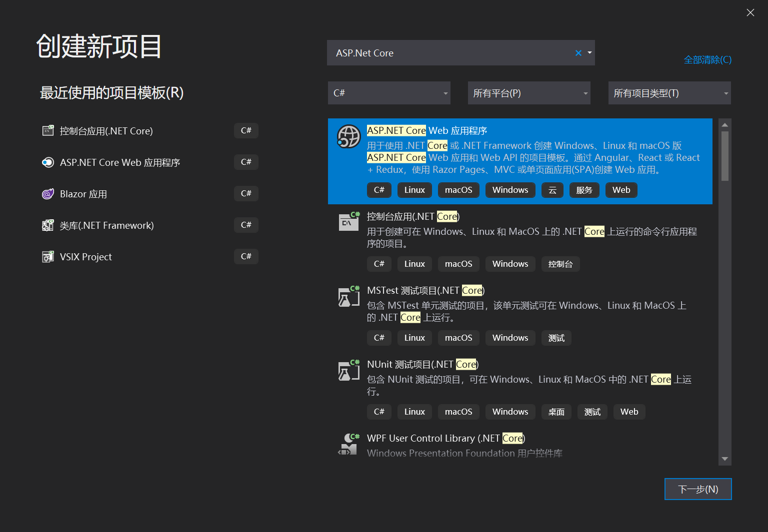Click the 服务 tag on ASP.NET Core template
This screenshot has width=768, height=532.
584,190
